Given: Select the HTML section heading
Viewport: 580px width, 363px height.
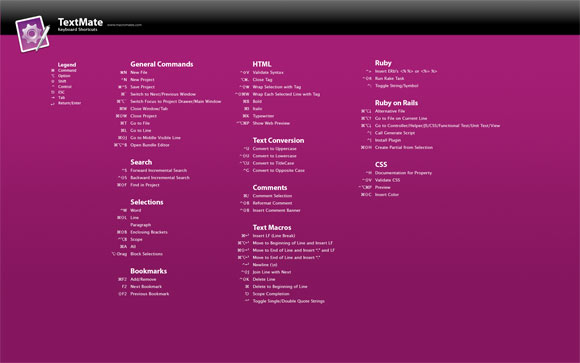Looking at the screenshot, I should (x=262, y=64).
